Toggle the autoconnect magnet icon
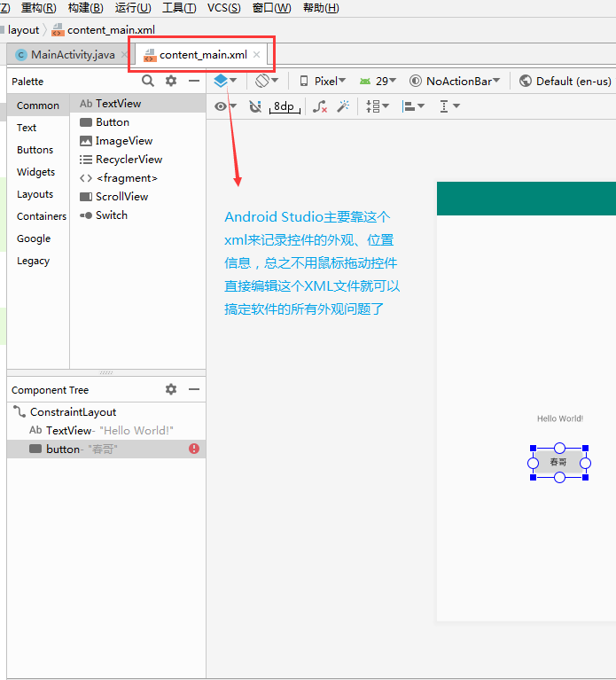Viewport: 616px width, 680px height. click(x=255, y=106)
